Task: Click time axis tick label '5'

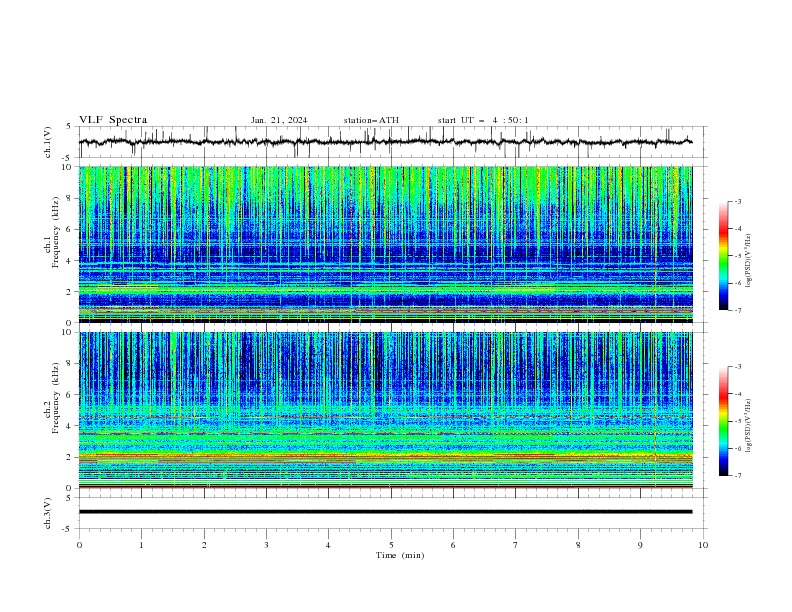Action: click(x=391, y=545)
